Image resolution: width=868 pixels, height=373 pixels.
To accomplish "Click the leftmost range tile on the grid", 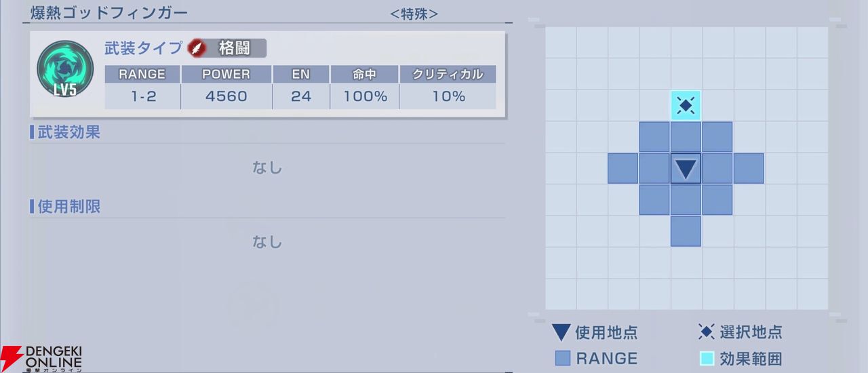I will [x=623, y=168].
